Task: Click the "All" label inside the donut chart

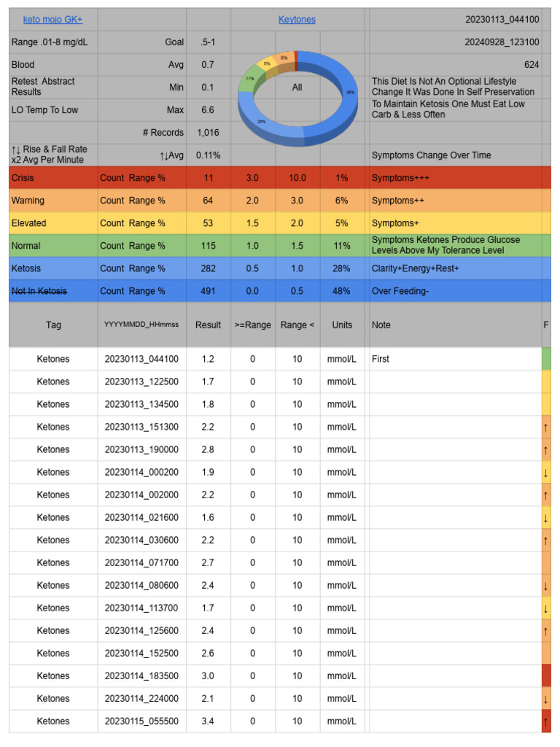Action: pos(297,88)
